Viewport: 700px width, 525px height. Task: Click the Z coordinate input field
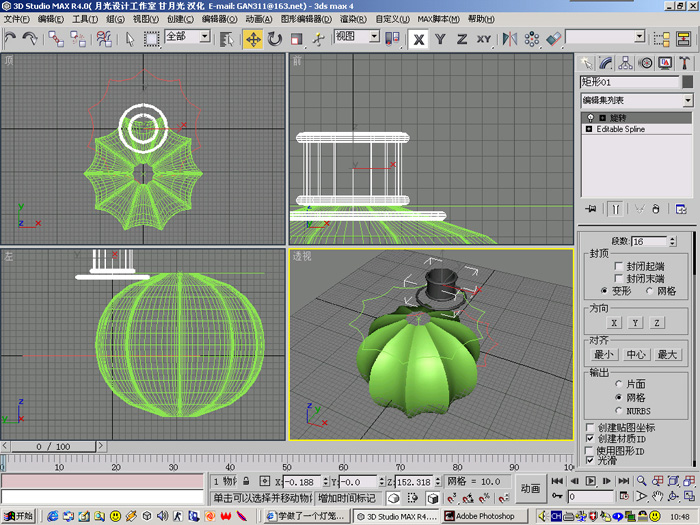pos(414,482)
